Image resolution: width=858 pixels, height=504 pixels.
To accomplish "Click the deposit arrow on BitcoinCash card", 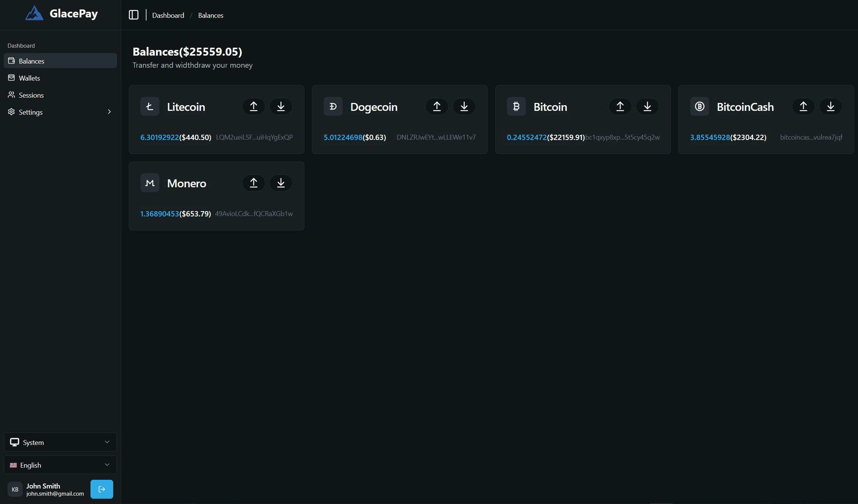I will [830, 106].
